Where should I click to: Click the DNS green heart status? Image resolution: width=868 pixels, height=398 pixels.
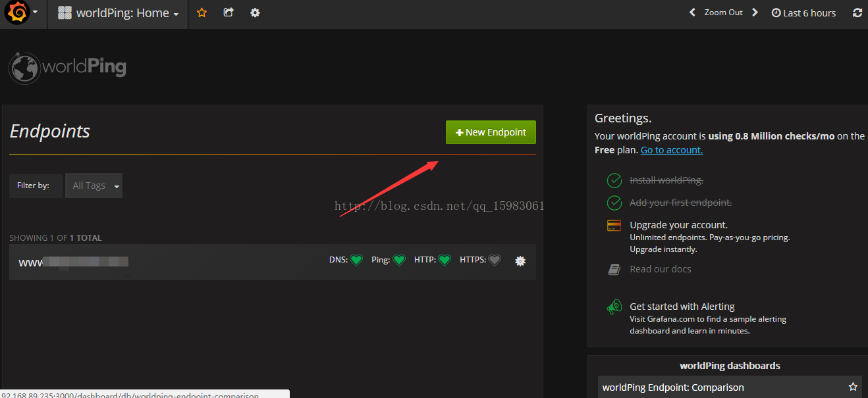pyautogui.click(x=356, y=261)
